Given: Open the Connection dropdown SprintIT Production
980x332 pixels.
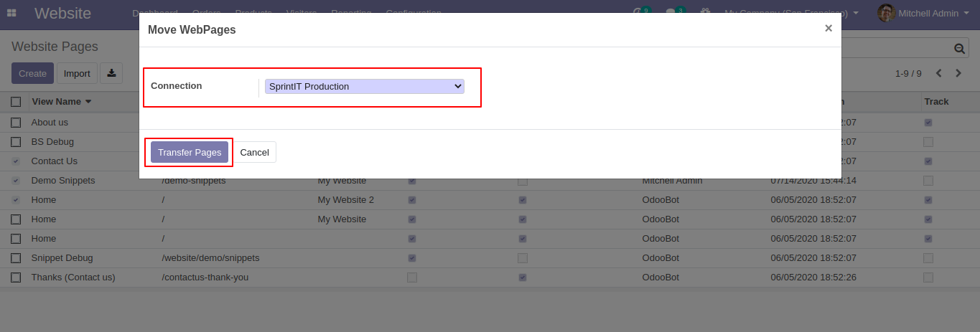Looking at the screenshot, I should (365, 86).
